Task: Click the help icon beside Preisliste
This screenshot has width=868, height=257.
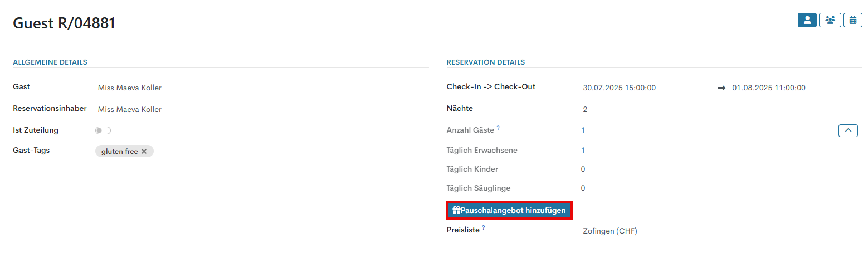Action: coord(484,227)
